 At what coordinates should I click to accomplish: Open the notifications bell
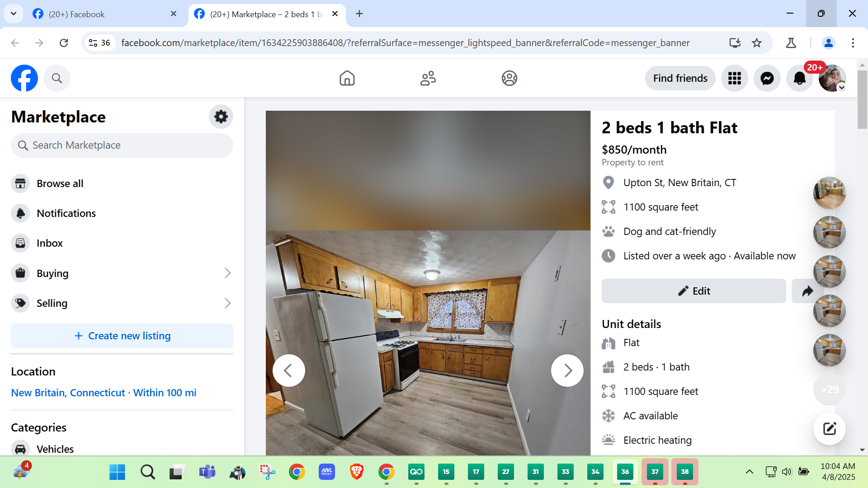point(799,78)
